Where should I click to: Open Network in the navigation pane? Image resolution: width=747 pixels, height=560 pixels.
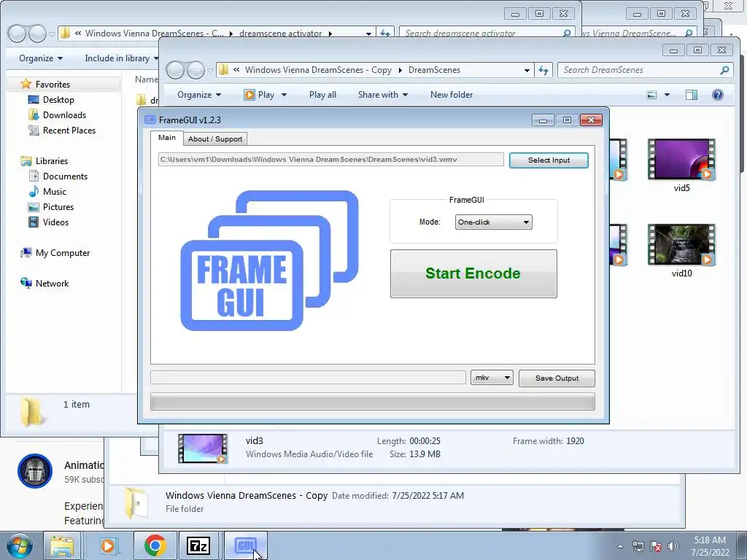click(52, 284)
